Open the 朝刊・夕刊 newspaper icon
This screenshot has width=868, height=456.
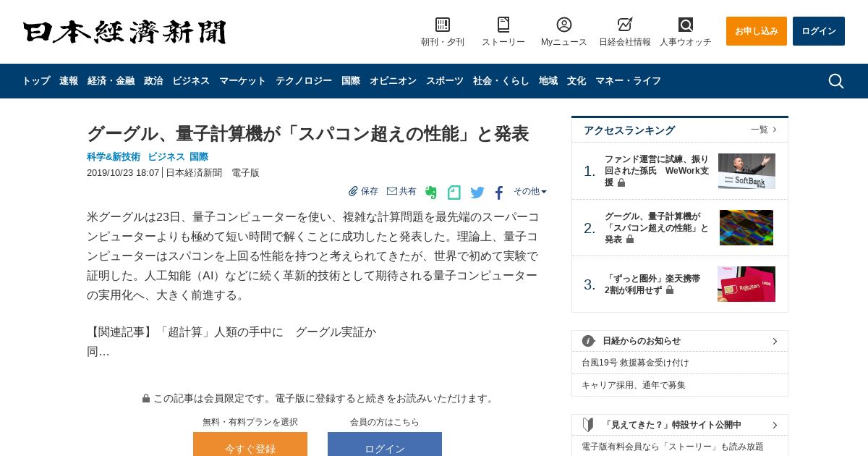click(x=443, y=25)
